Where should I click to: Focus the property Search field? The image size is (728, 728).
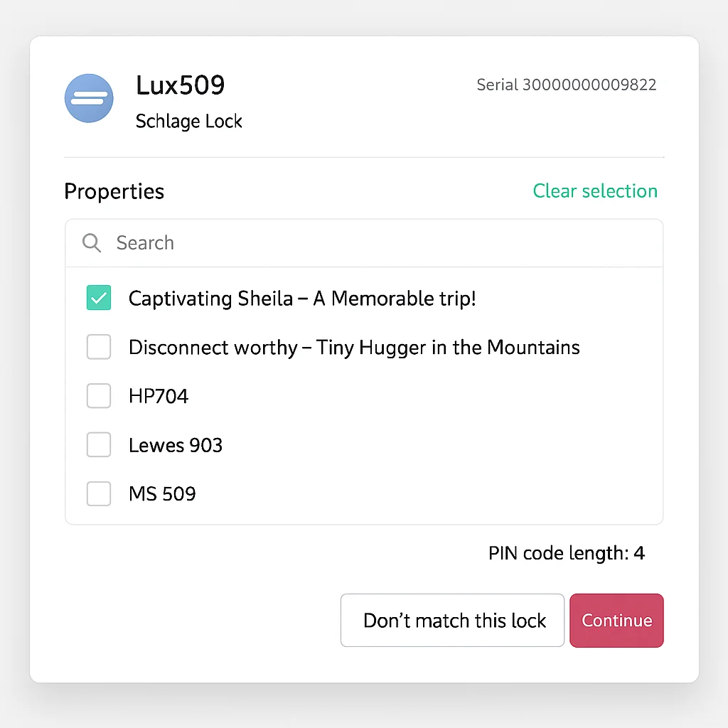click(384, 243)
